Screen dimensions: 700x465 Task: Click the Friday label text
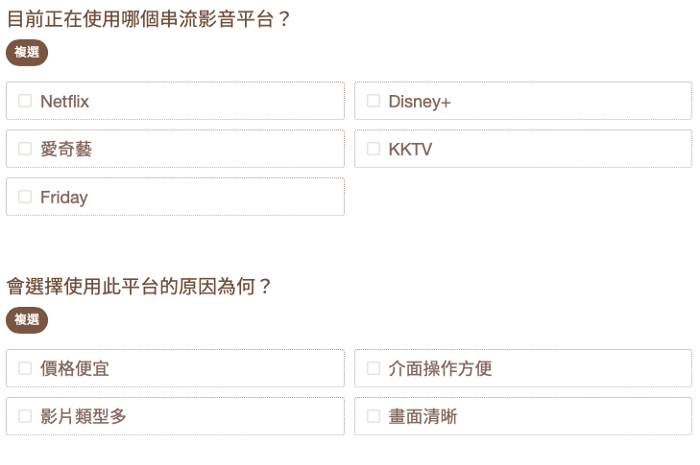tap(64, 198)
